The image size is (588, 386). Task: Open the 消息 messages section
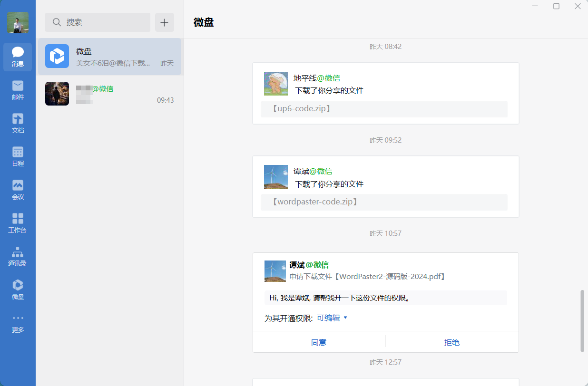(x=18, y=57)
